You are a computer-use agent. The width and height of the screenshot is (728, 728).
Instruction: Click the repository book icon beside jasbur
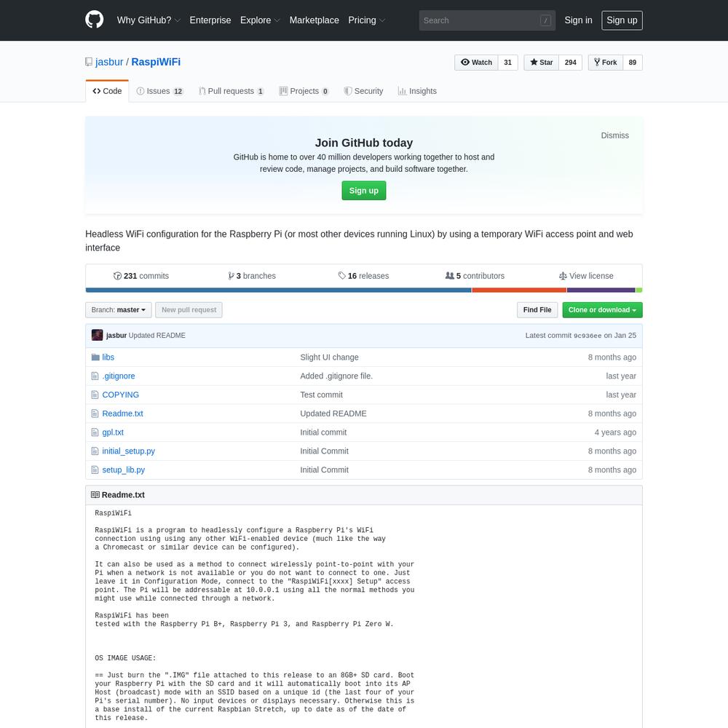(x=89, y=62)
